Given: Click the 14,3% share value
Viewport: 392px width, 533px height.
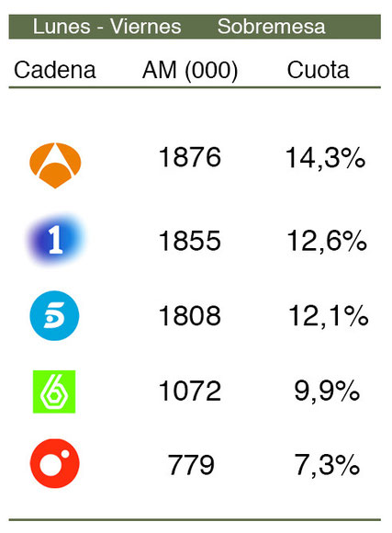Looking at the screenshot, I should pyautogui.click(x=325, y=158).
